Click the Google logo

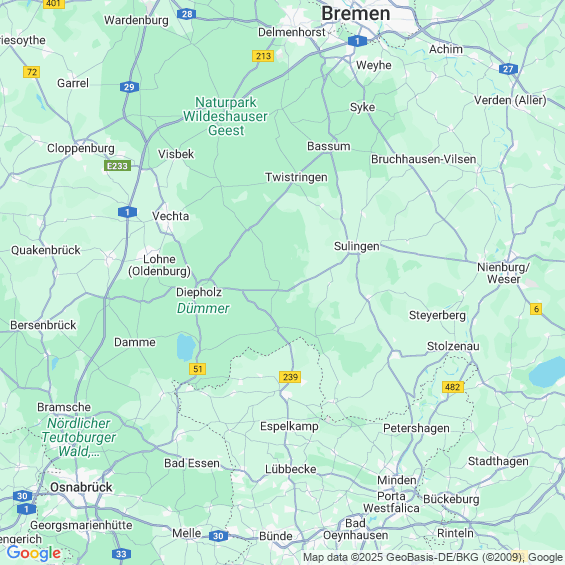34,553
